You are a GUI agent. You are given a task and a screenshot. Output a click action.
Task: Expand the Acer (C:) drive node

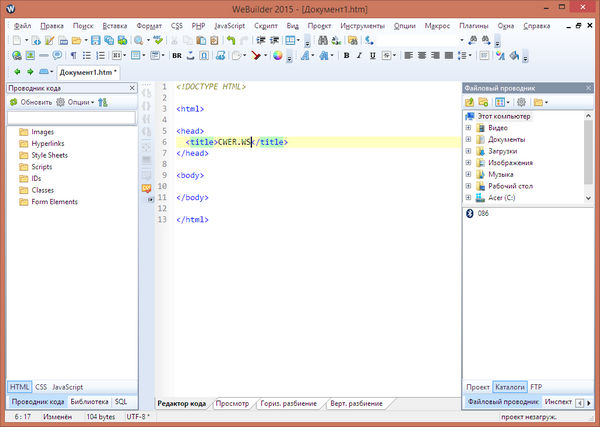469,196
